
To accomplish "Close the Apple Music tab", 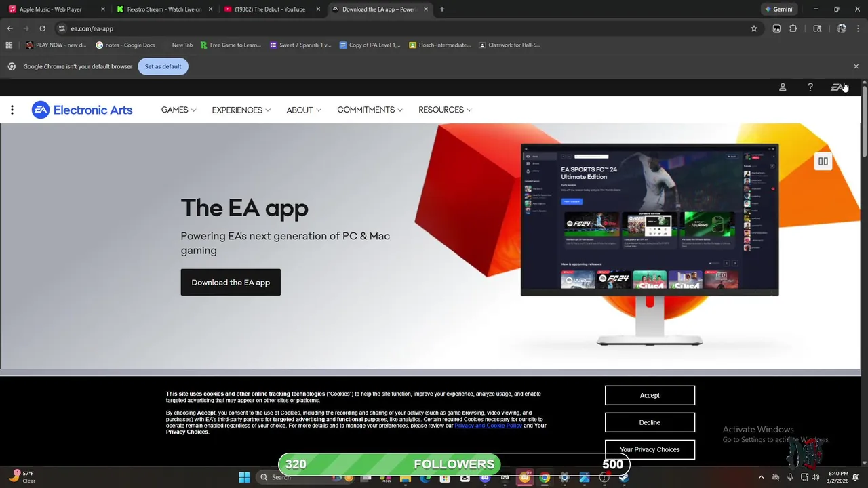I will coord(102,9).
